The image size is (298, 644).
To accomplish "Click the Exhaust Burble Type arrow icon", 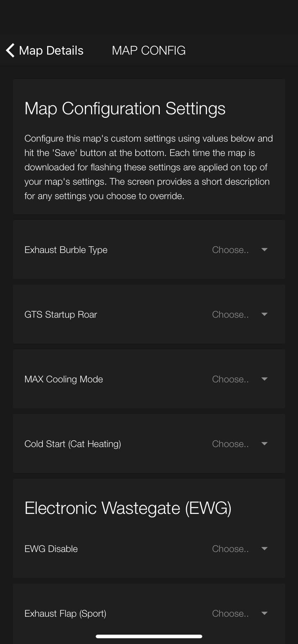I will [265, 250].
